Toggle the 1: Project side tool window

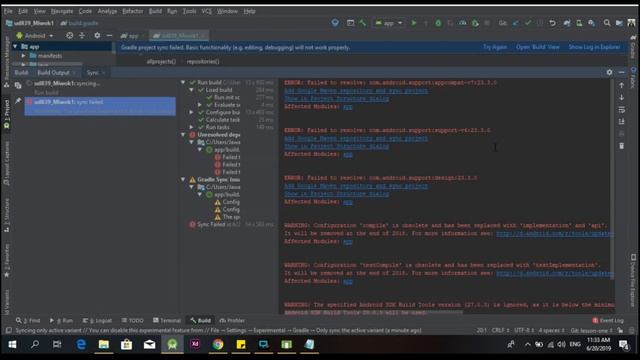click(x=7, y=115)
